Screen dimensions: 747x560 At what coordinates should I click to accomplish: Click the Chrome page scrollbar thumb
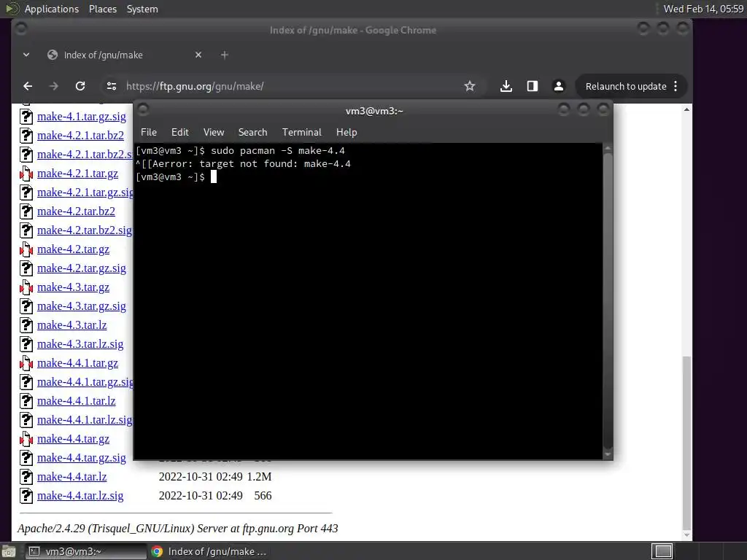pos(686,442)
